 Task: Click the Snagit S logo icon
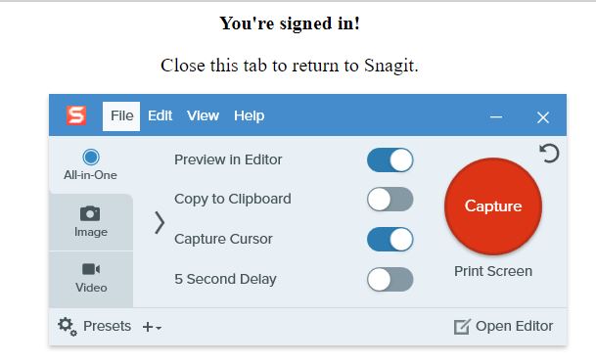click(x=76, y=115)
